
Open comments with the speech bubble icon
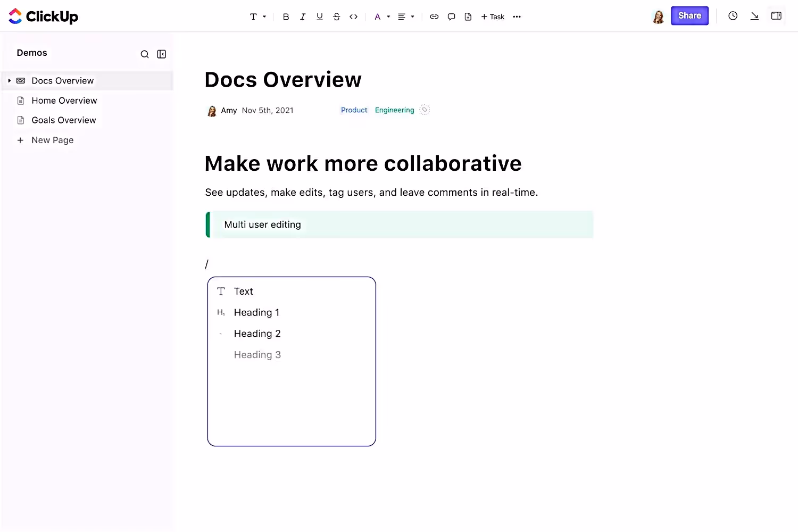click(x=451, y=16)
